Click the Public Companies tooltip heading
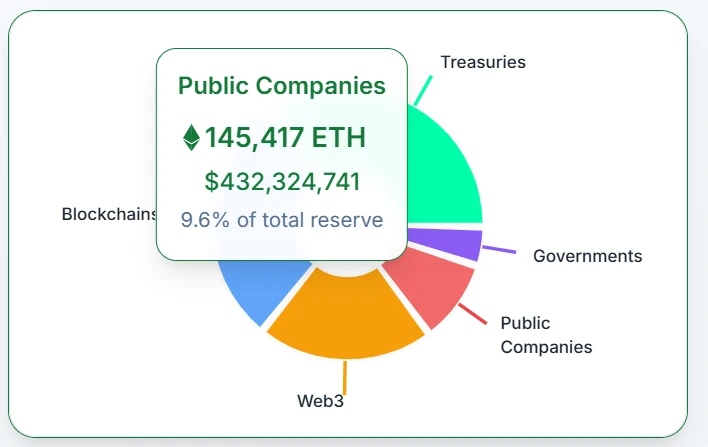The height and width of the screenshot is (447, 708). click(x=281, y=86)
